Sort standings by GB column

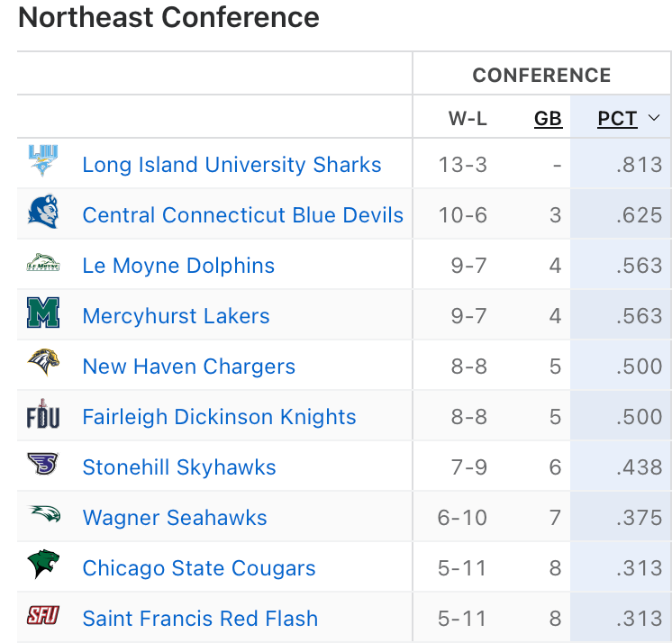click(548, 119)
